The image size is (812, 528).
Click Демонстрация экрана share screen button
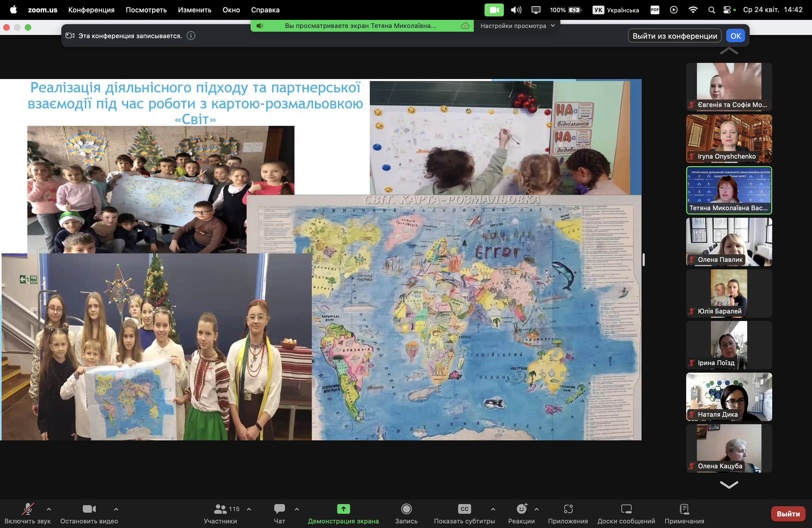[x=343, y=514]
